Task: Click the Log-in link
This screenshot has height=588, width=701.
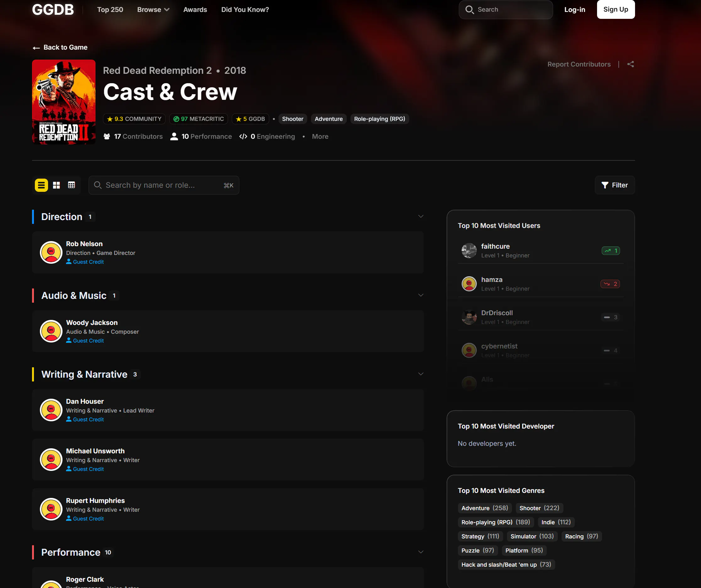Action: point(574,10)
